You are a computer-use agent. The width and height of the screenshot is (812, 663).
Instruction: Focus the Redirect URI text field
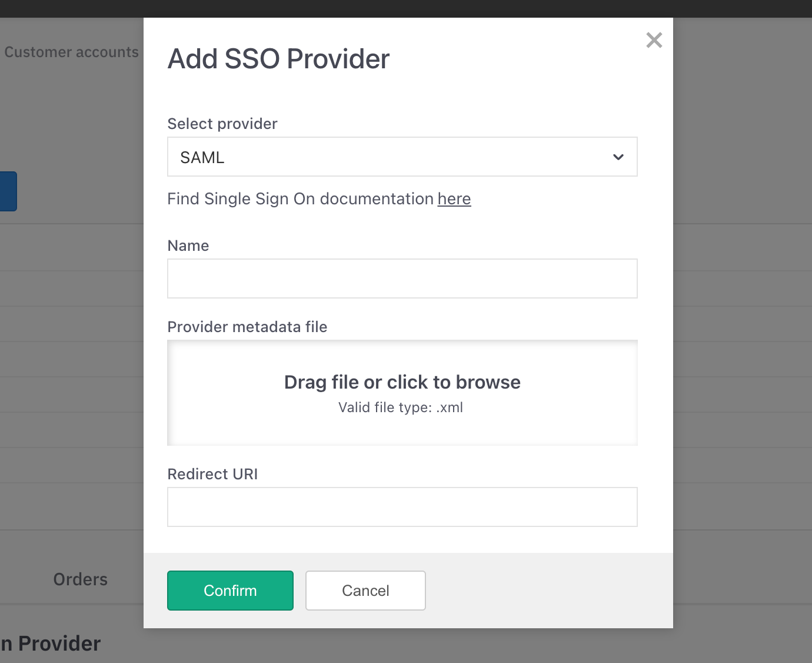coord(402,507)
